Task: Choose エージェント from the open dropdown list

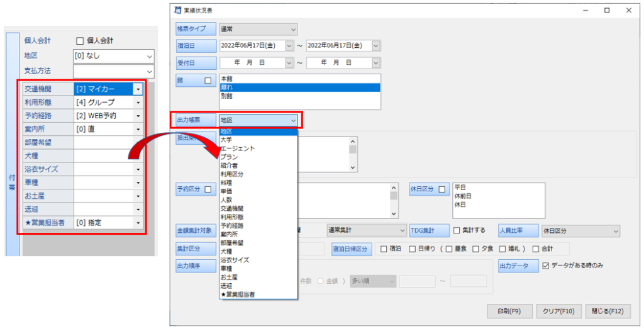Action: pyautogui.click(x=238, y=149)
